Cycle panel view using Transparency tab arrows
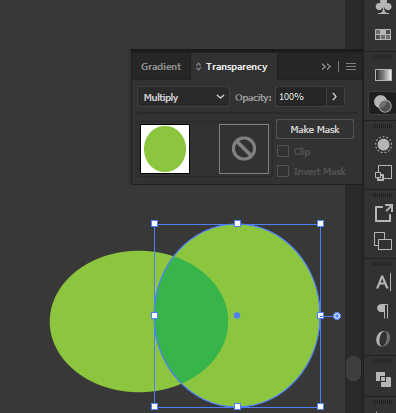The height and width of the screenshot is (413, 396). coord(198,67)
